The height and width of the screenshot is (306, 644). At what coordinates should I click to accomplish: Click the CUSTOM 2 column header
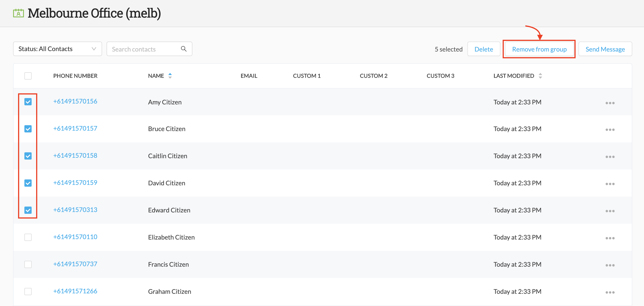(373, 76)
